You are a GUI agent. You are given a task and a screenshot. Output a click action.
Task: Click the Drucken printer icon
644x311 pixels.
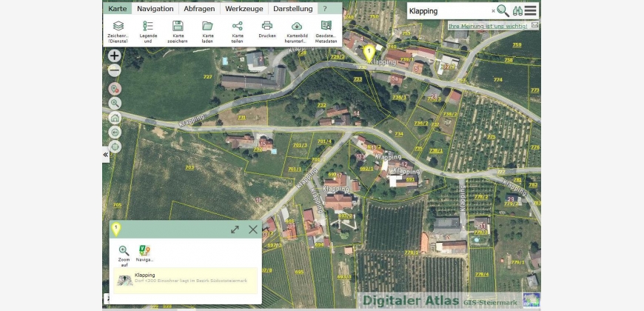point(266,30)
